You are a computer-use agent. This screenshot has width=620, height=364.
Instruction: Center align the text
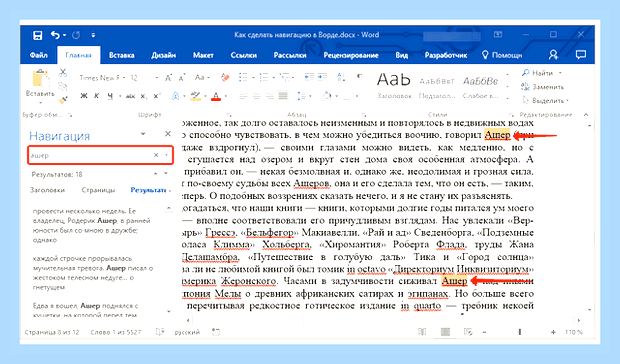point(257,96)
